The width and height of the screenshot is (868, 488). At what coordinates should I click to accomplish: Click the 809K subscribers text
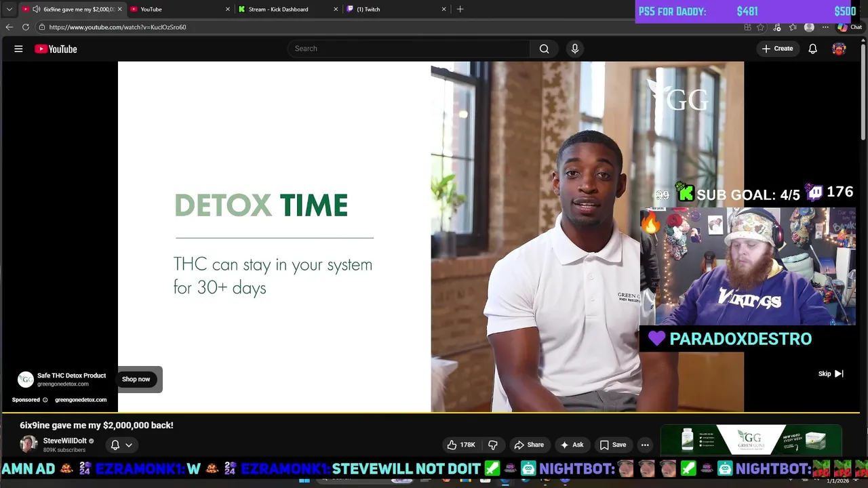click(64, 450)
